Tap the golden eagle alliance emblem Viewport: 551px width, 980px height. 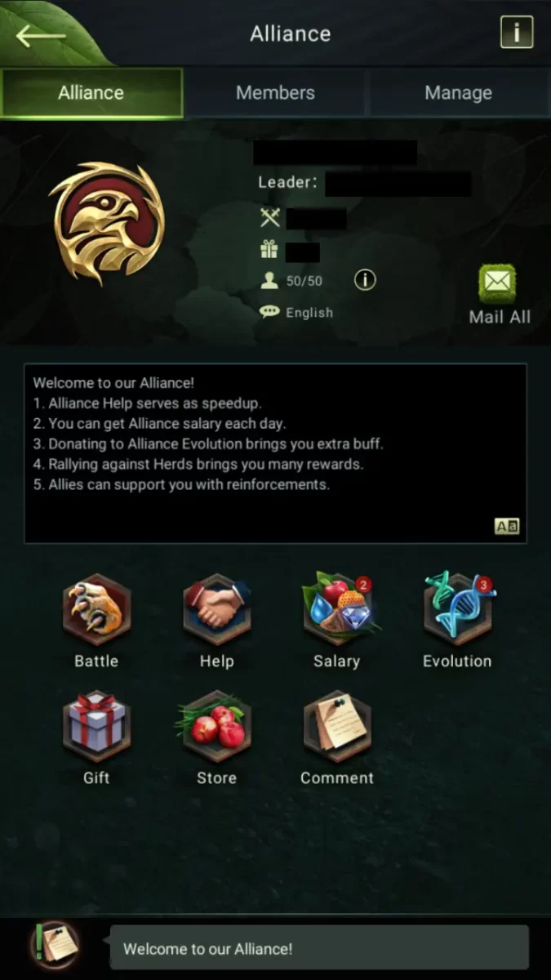point(106,222)
